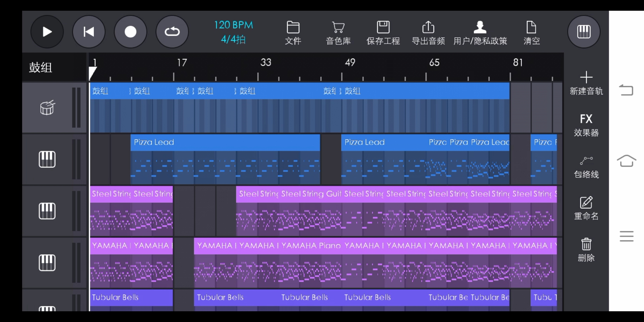Jump to bar 17 on the timeline
The height and width of the screenshot is (322, 644).
click(x=182, y=63)
